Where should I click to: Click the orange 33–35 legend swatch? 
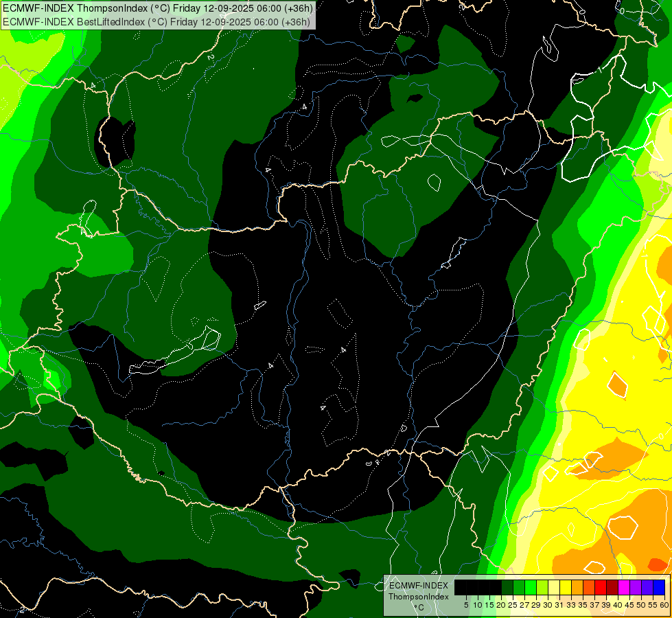(x=577, y=587)
